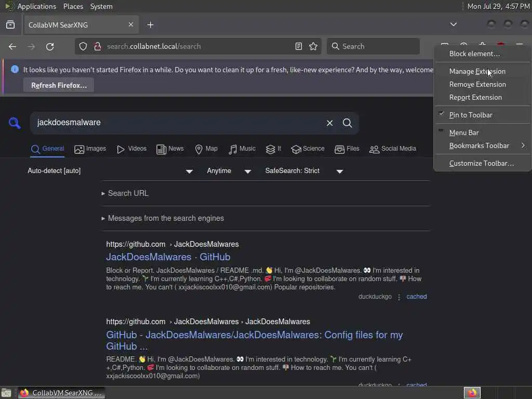
Task: Open JackDoesMalwares · GitHub result link
Action: [x=168, y=257]
